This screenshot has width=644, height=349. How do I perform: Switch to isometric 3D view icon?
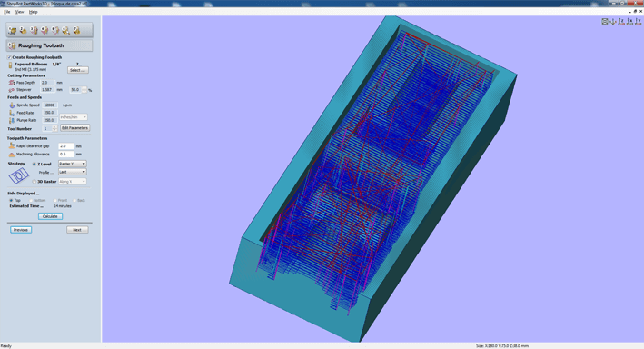[x=613, y=22]
